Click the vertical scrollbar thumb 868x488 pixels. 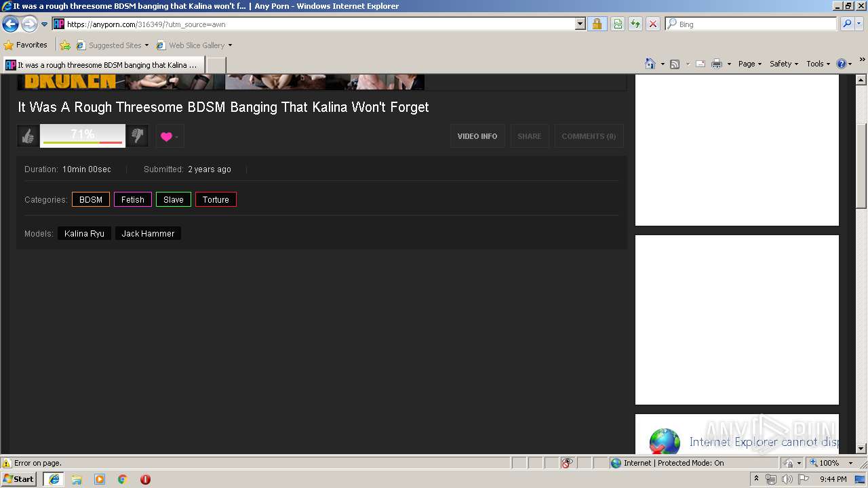[x=861, y=166]
